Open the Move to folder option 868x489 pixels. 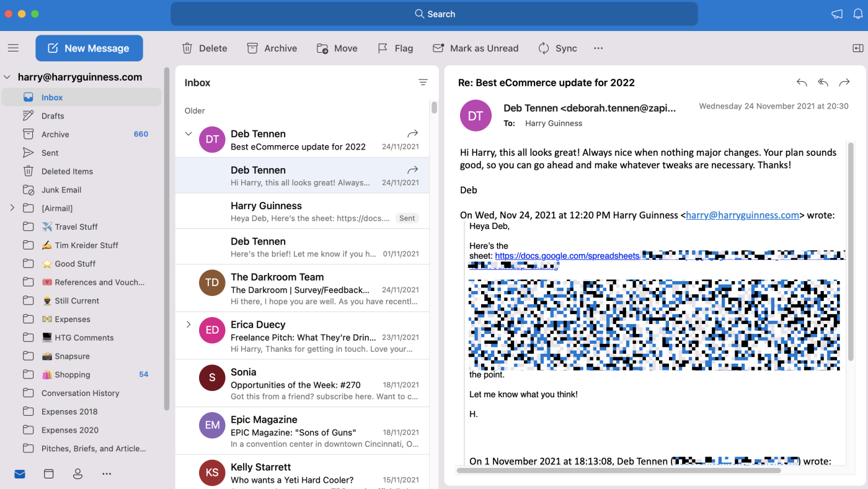(337, 48)
